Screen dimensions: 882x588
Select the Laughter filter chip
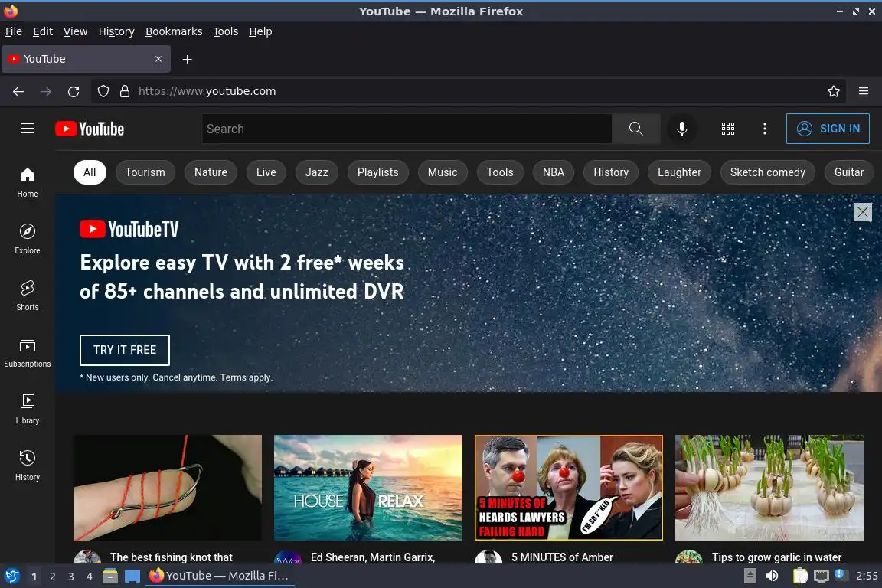tap(680, 172)
